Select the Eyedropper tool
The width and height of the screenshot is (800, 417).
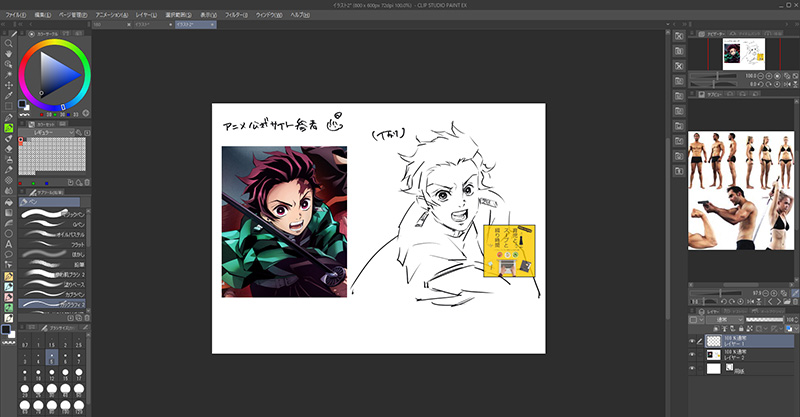click(x=9, y=95)
